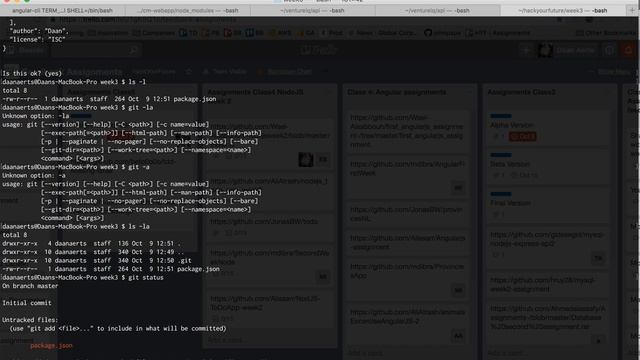The height and width of the screenshot is (360, 640).
Task: Open the JonasBW/provincesNL Angular card
Action: coord(406,213)
